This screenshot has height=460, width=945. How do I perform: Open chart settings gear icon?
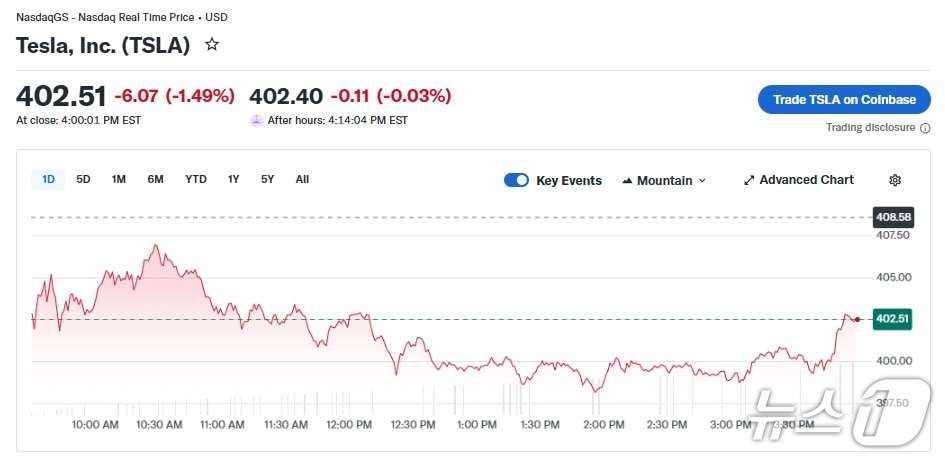895,180
